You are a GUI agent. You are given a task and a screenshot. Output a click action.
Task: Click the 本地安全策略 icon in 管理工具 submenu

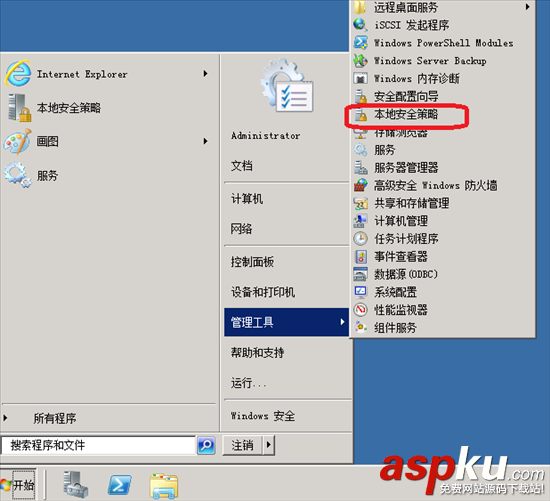pos(361,114)
